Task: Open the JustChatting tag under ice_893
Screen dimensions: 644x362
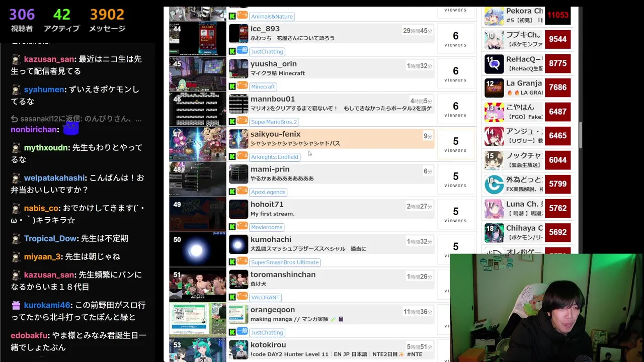Action: click(267, 51)
